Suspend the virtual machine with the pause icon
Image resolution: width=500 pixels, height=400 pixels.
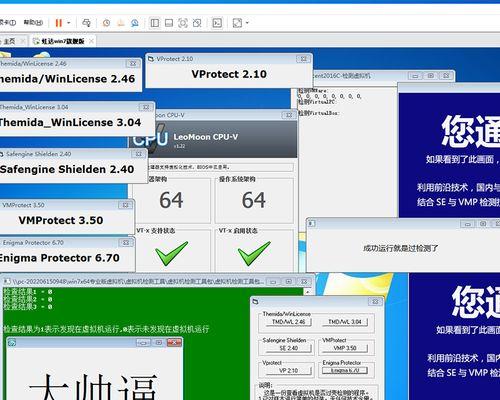point(59,23)
